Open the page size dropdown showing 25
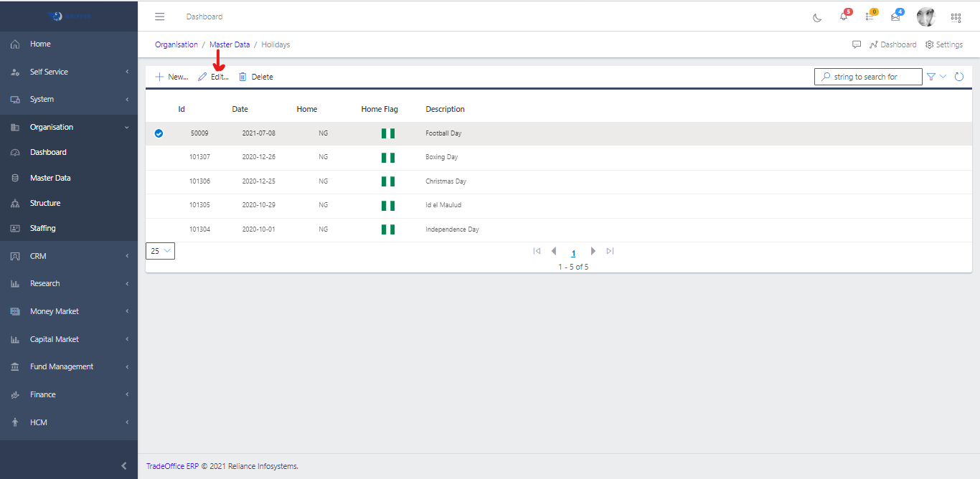Image resolution: width=980 pixels, height=479 pixels. (160, 251)
